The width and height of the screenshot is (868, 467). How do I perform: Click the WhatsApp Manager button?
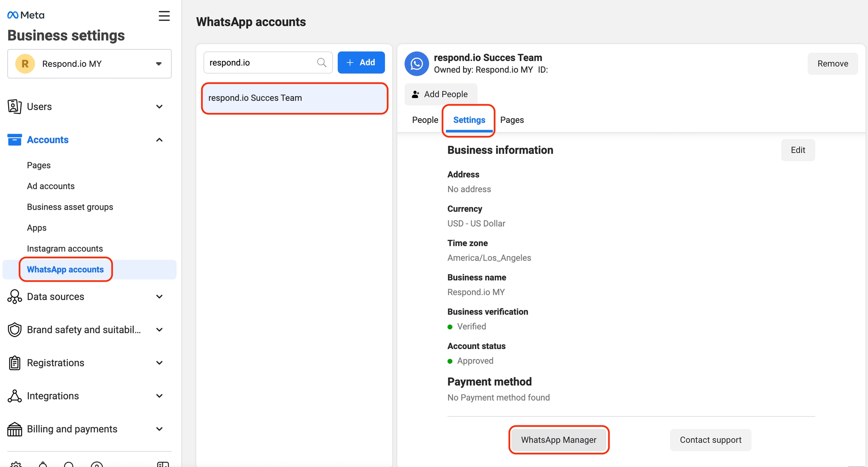pos(558,440)
